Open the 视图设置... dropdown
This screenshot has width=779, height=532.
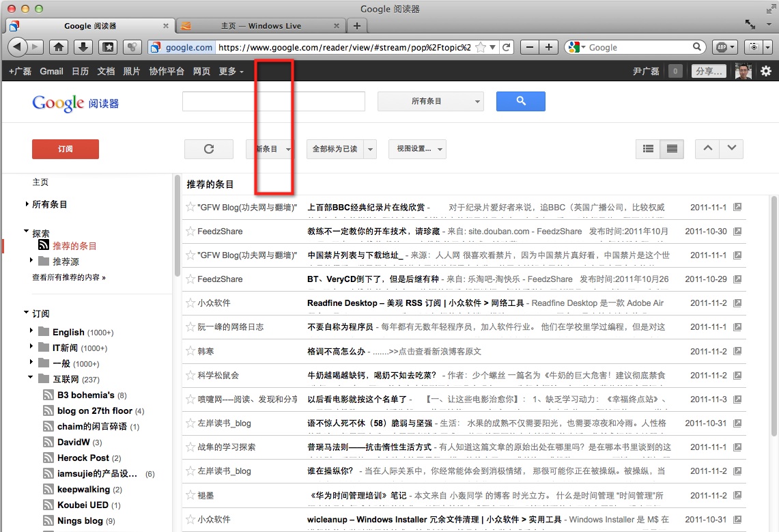[x=417, y=149]
